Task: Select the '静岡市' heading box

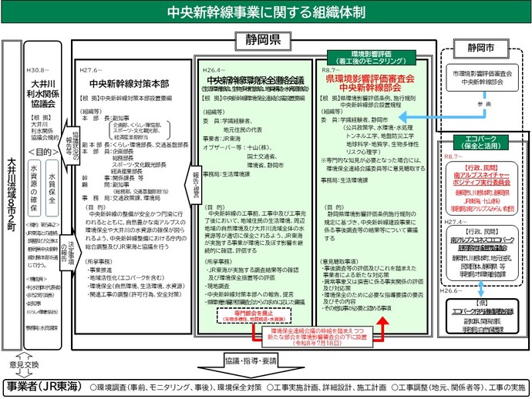Action: [481, 48]
